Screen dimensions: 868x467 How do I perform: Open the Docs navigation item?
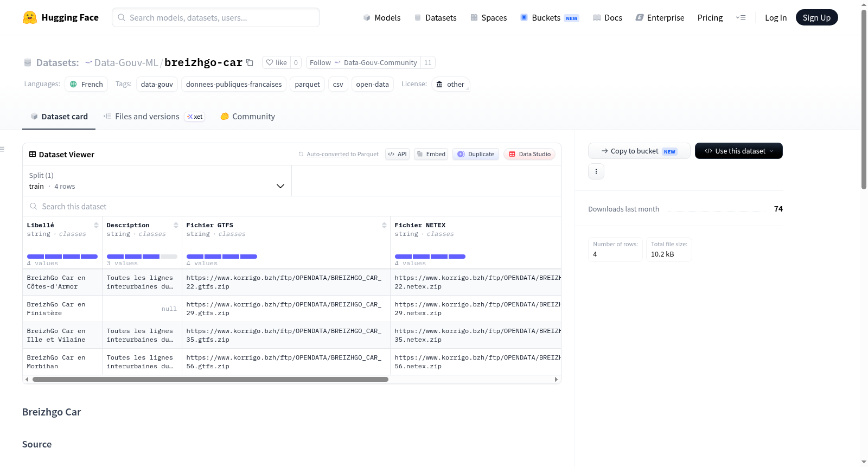point(607,17)
